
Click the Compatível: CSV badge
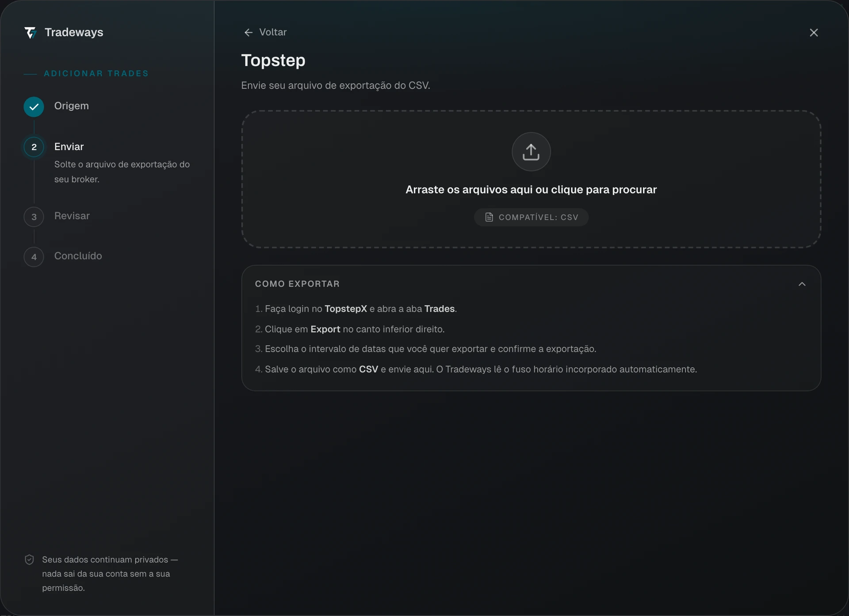(x=531, y=217)
